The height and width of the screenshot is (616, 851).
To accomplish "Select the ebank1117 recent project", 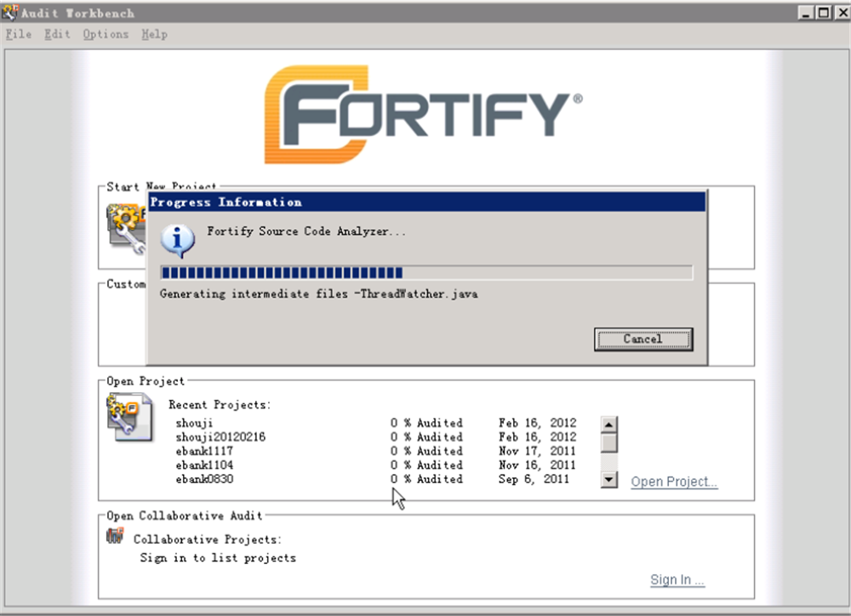I will (204, 451).
